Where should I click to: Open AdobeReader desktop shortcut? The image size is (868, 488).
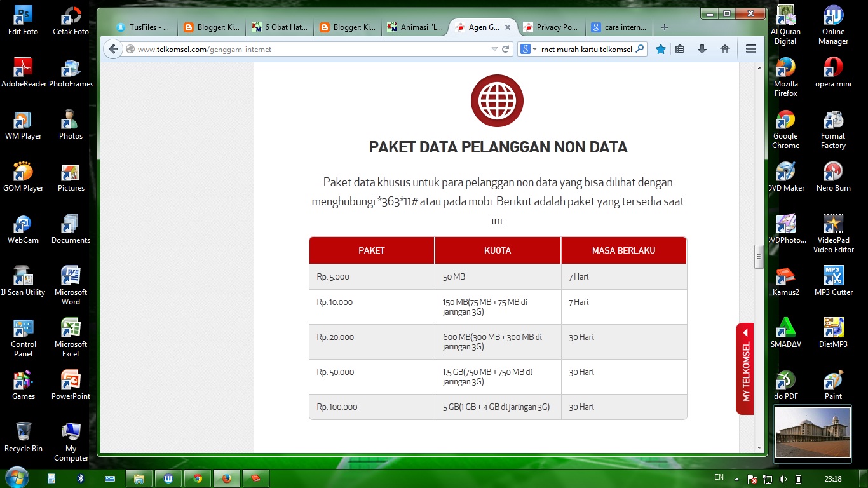[24, 72]
